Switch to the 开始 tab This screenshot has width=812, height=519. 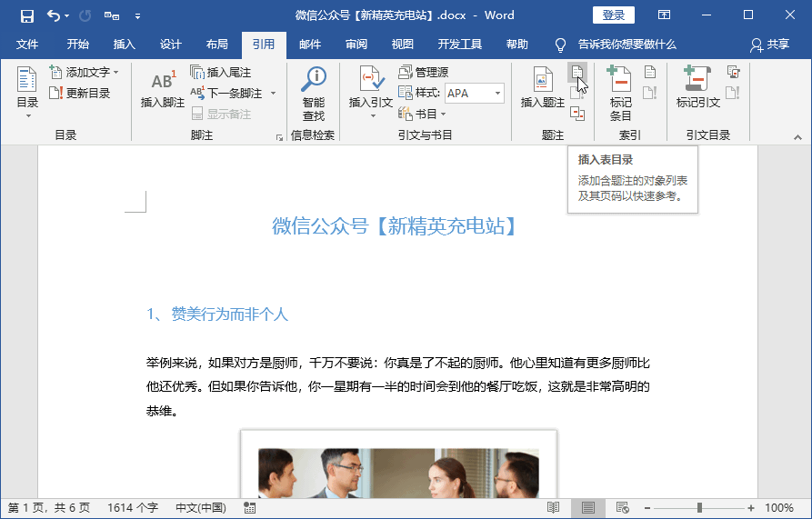pyautogui.click(x=78, y=45)
